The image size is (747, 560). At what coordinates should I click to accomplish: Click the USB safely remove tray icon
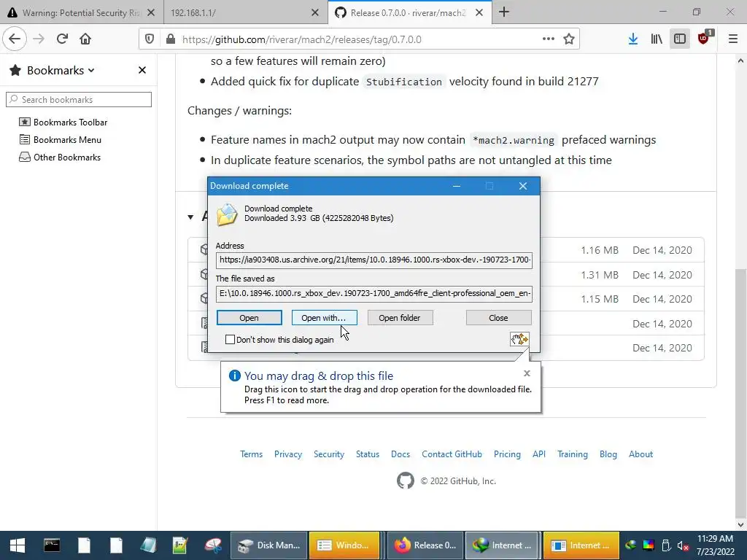667,545
